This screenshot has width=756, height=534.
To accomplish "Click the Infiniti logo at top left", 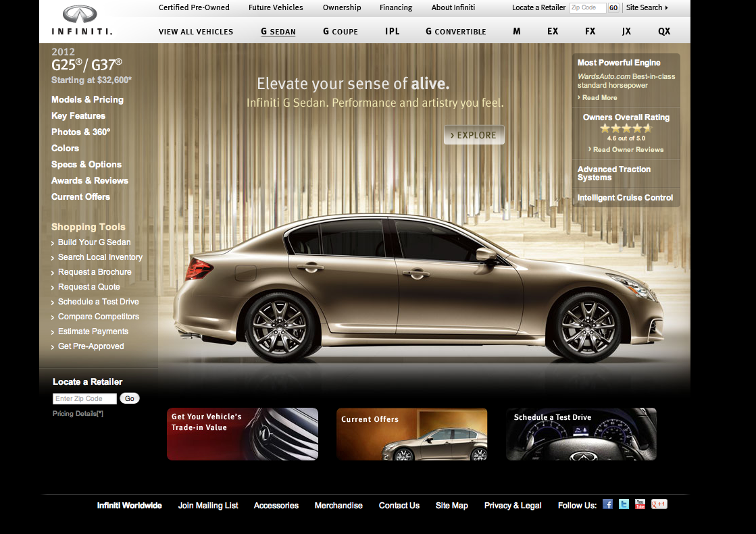I will pos(82,21).
